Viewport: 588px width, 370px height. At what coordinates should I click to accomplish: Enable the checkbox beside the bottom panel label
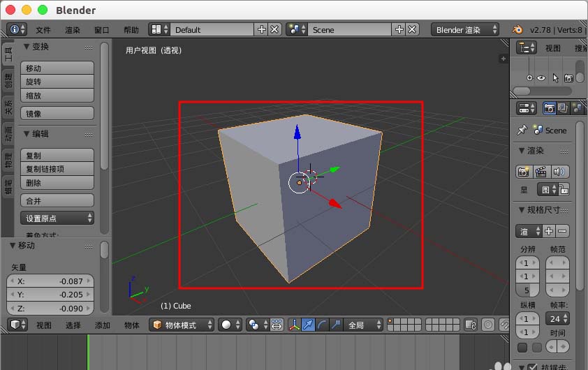(x=532, y=367)
